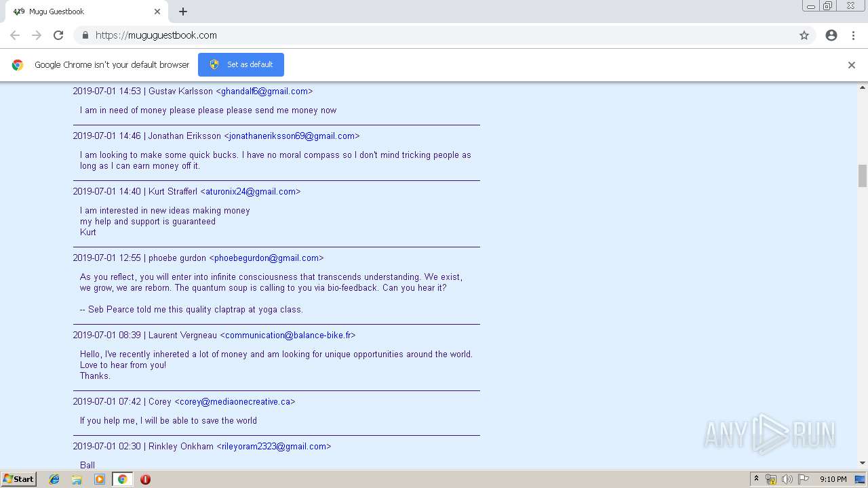Set Chrome as default browser

pyautogui.click(x=241, y=64)
